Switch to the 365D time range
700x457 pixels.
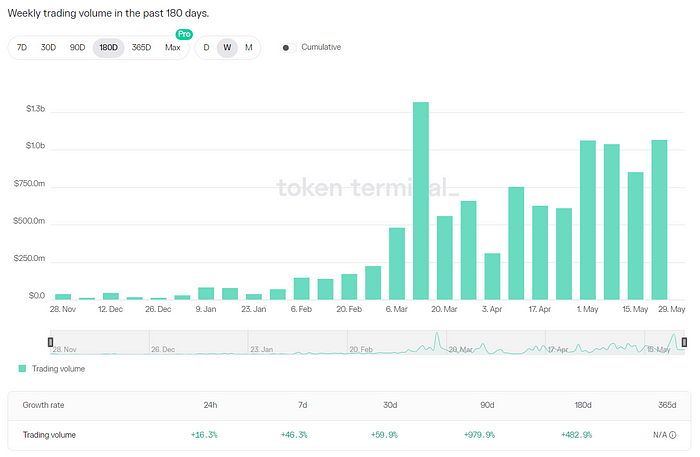tap(141, 48)
